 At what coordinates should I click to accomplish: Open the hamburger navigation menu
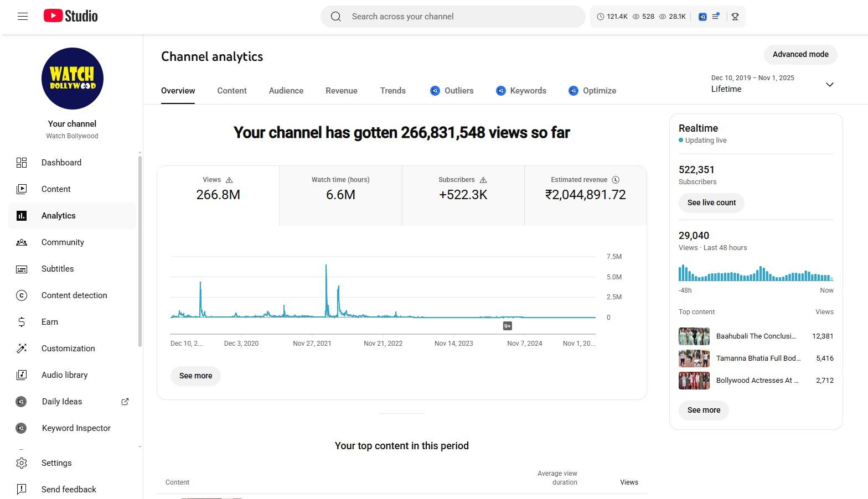coord(23,17)
